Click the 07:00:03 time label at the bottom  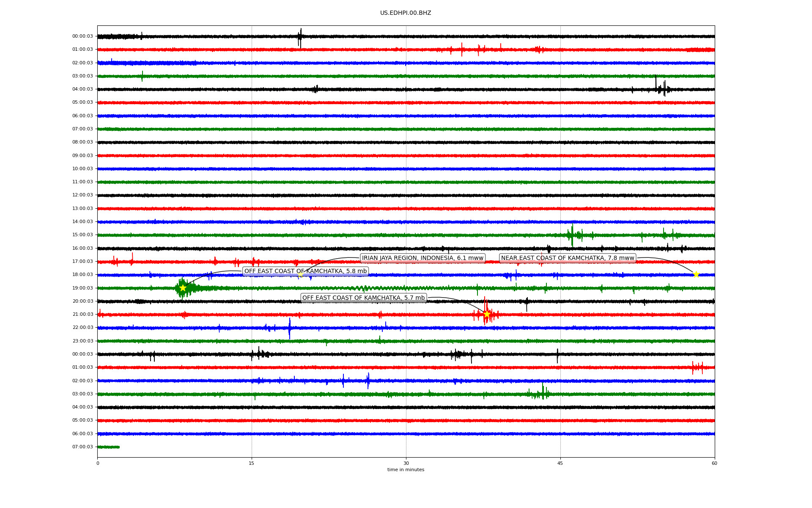pos(82,447)
